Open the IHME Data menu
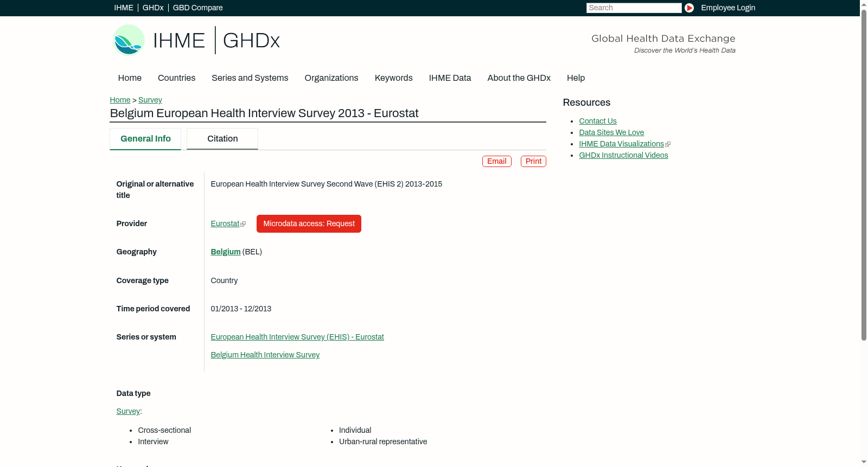Viewport: 868px width, 467px height. [450, 78]
